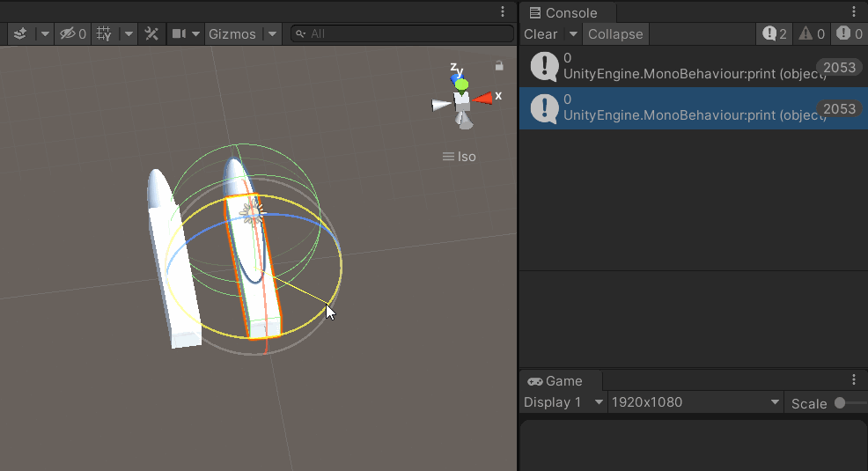Image resolution: width=868 pixels, height=471 pixels.
Task: Click red X axis cone on gizmo
Action: [x=482, y=99]
